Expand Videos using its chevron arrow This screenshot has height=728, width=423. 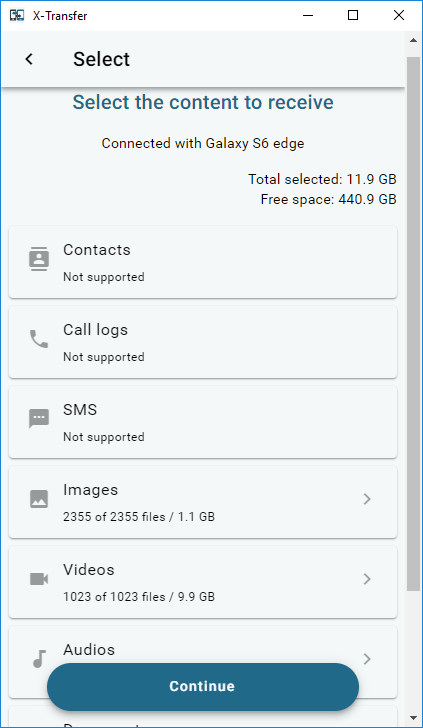(367, 579)
